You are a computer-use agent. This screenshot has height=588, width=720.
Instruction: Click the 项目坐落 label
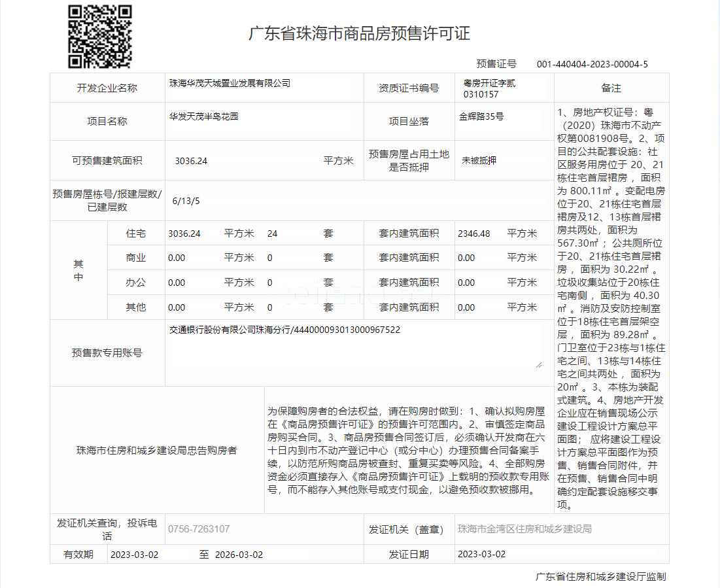tap(409, 121)
